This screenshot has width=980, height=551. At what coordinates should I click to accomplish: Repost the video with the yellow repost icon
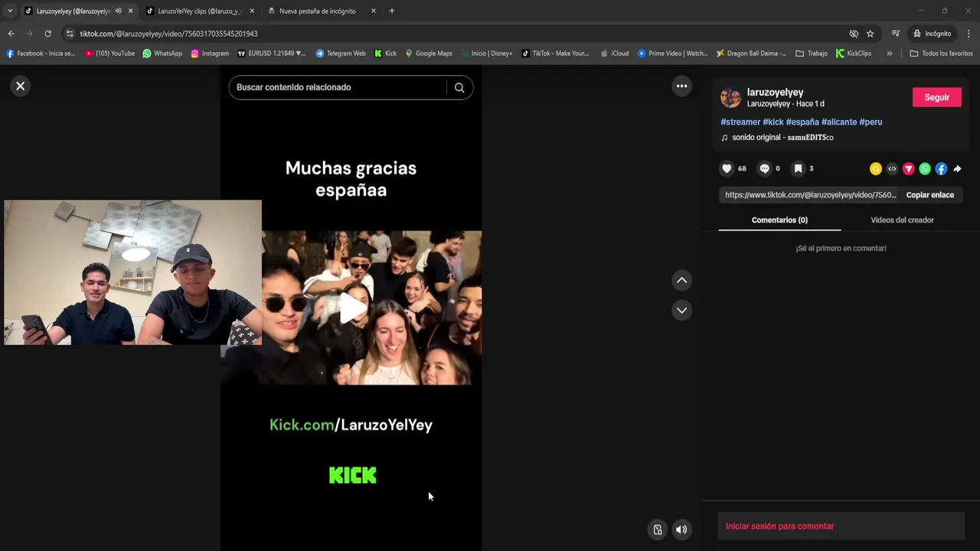[876, 168]
